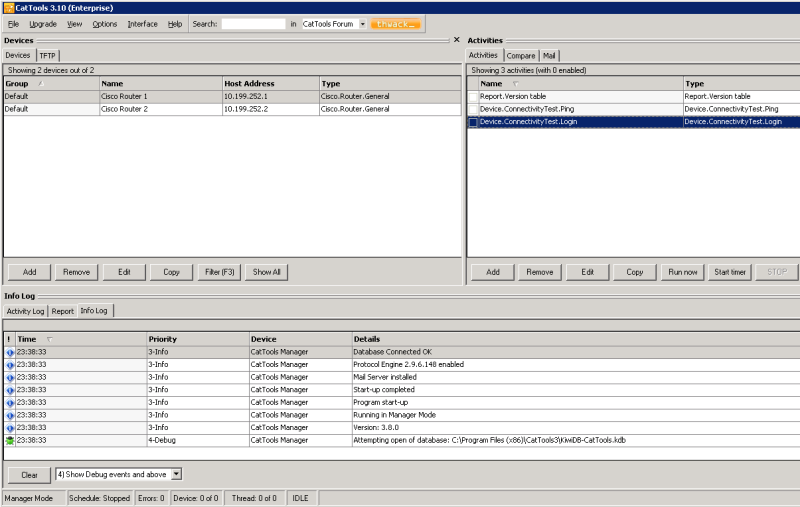Click the Type column header in Devices
This screenshot has width=800, height=507.
pyautogui.click(x=390, y=84)
